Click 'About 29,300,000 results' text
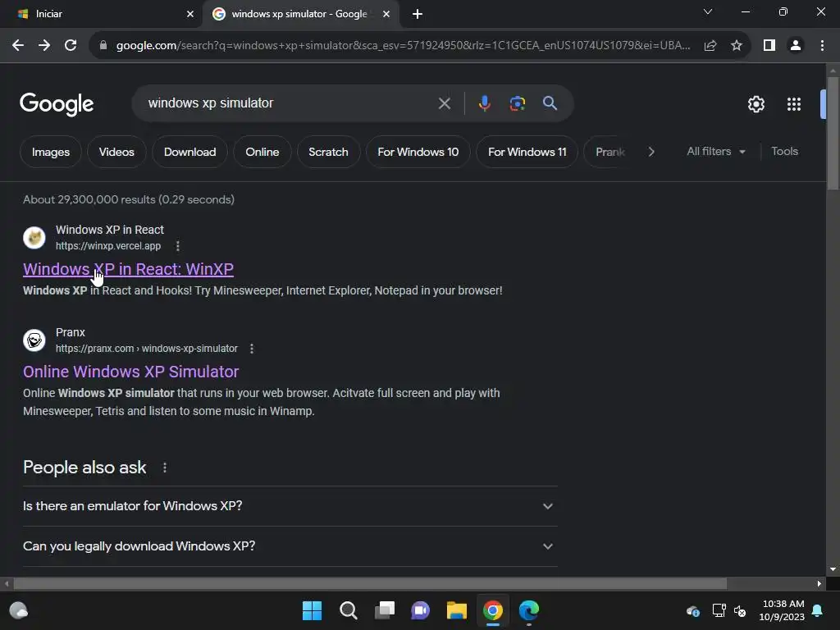 pyautogui.click(x=89, y=199)
